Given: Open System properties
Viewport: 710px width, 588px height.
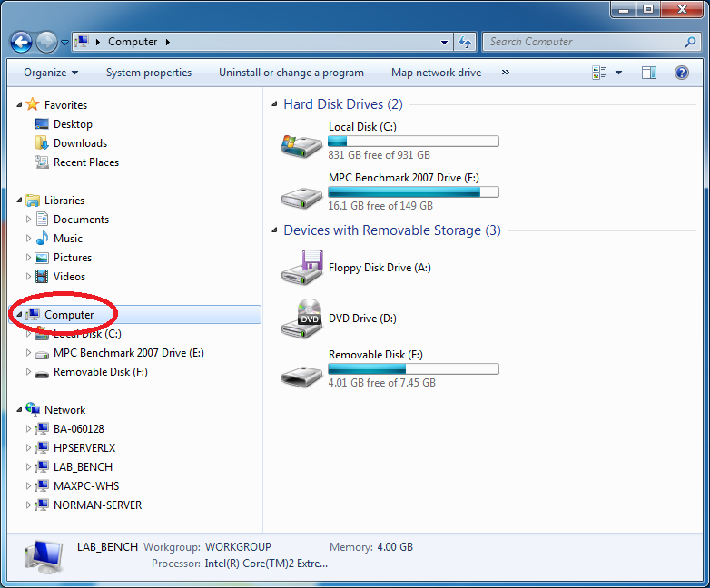Looking at the screenshot, I should (149, 73).
